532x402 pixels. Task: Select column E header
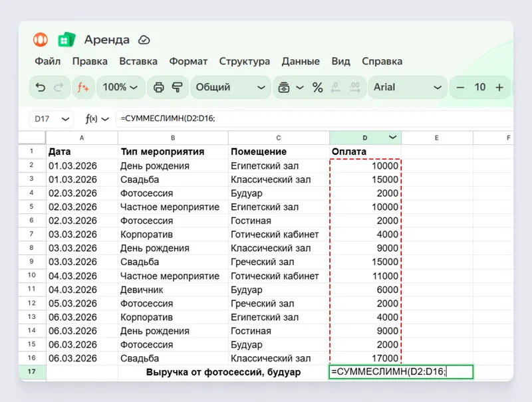(437, 138)
